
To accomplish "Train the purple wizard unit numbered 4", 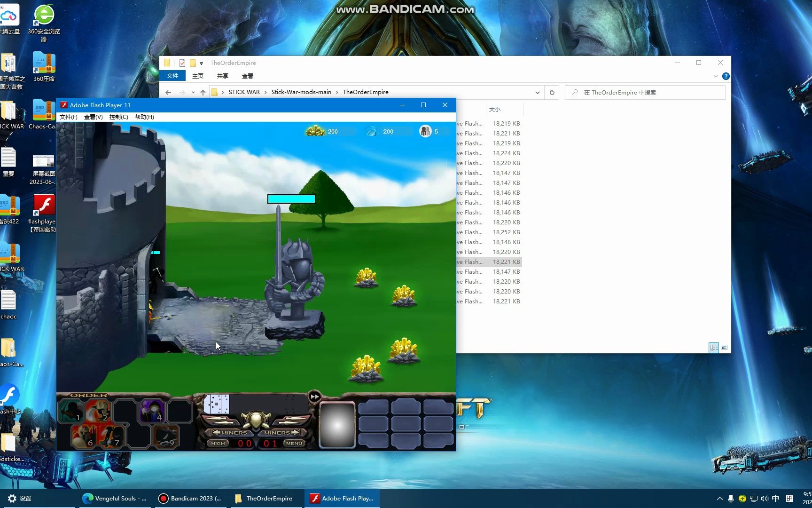I will tap(152, 411).
